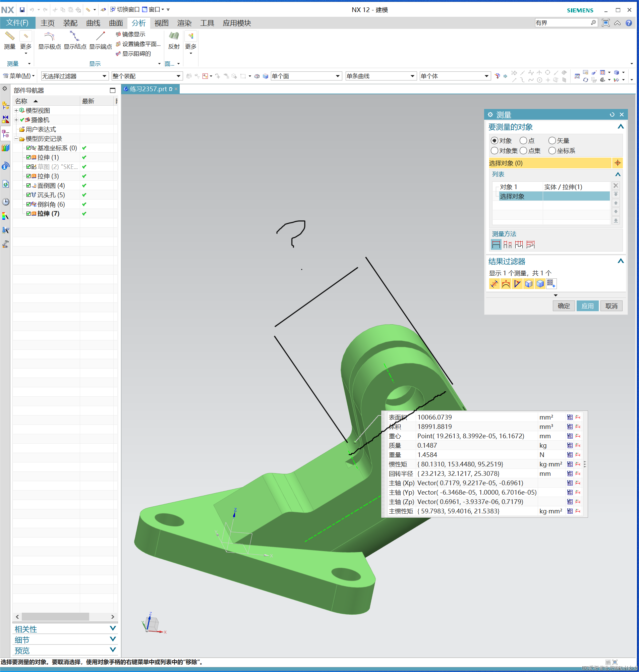Click the point specification icon beside 选择对象
Screen dimensions: 639x672
point(617,163)
